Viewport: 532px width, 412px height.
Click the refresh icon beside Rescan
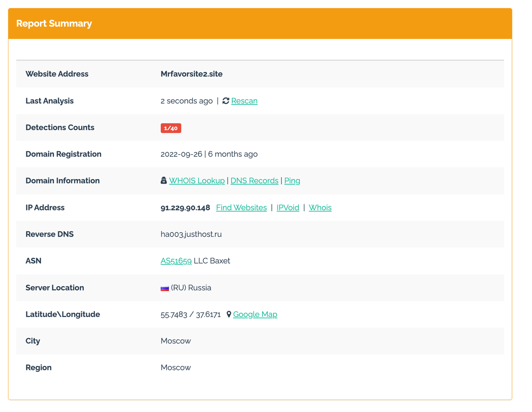click(226, 101)
